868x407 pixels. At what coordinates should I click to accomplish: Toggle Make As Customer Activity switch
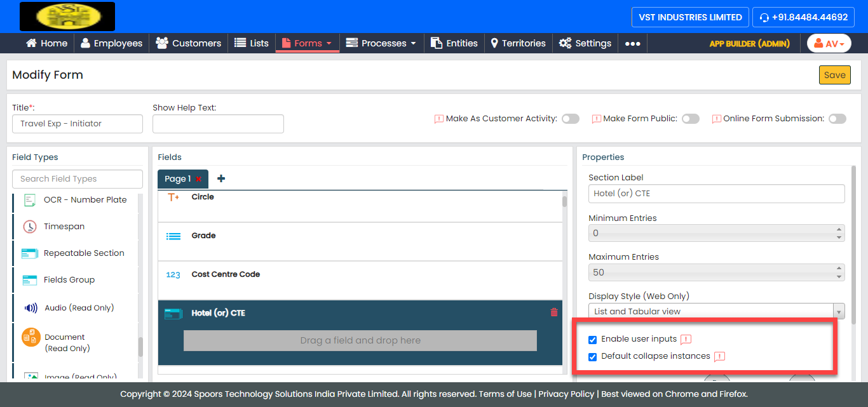(x=570, y=119)
